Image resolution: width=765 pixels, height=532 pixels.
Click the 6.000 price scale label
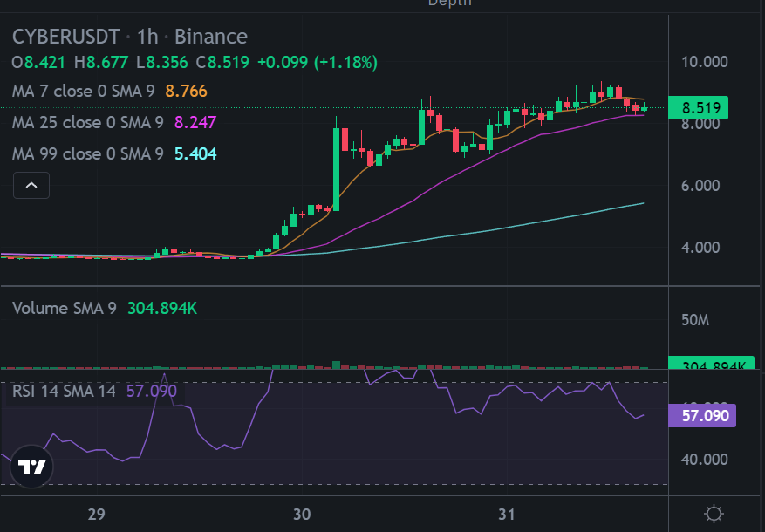point(700,186)
